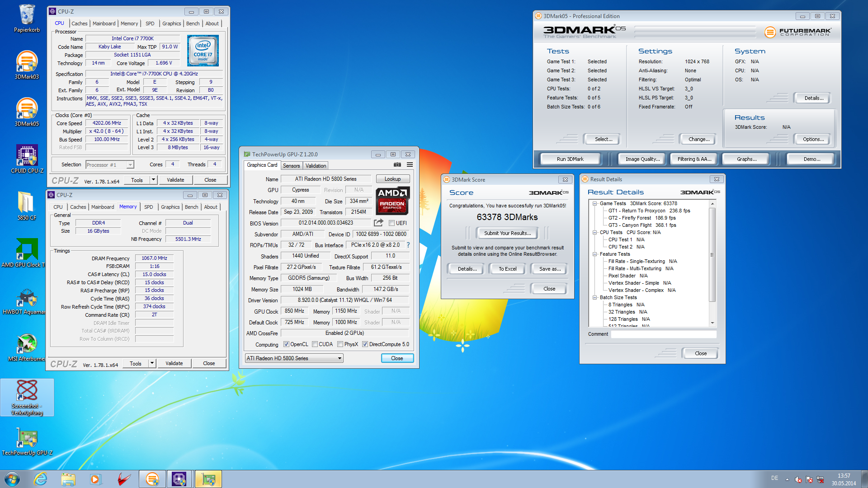This screenshot has height=488, width=868.
Task: Open the network tray icon
Action: point(820,479)
